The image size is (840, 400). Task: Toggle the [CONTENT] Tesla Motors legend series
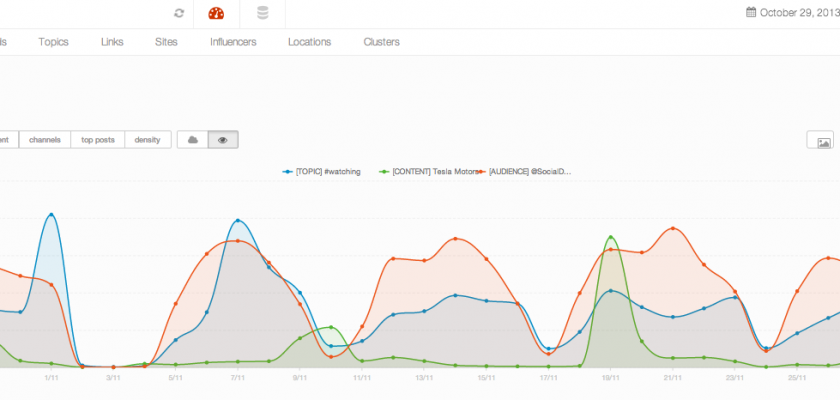pos(426,172)
